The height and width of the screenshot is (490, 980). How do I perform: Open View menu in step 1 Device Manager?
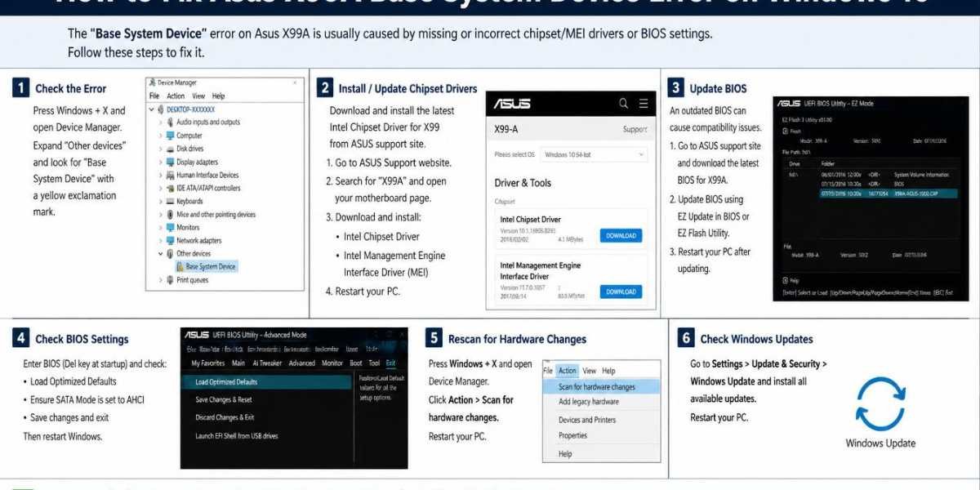coord(198,96)
